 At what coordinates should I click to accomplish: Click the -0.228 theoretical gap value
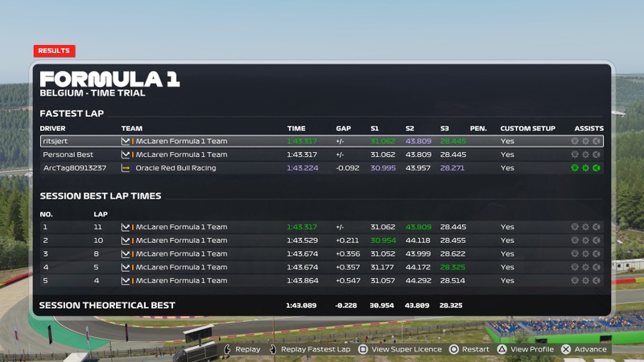346,306
